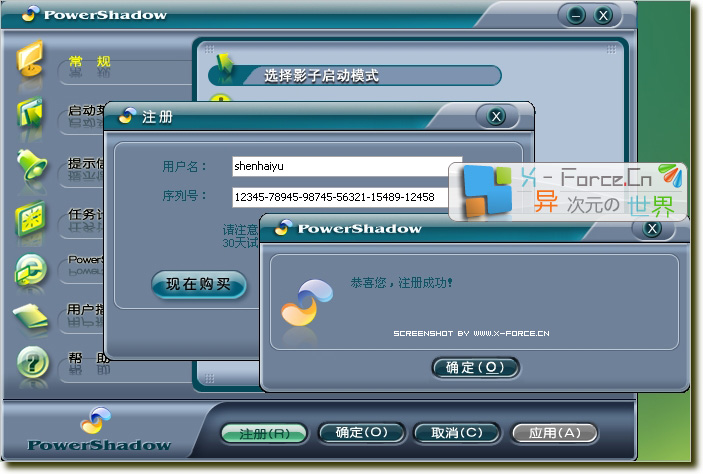Open the help question mark icon
This screenshot has width=703, height=474.
[x=32, y=362]
